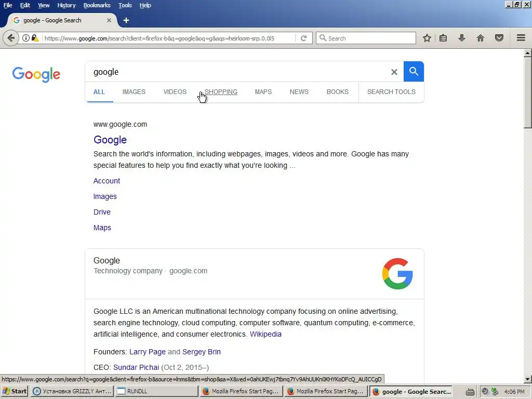
Task: Open the Sundar Pichai link
Action: (136, 367)
